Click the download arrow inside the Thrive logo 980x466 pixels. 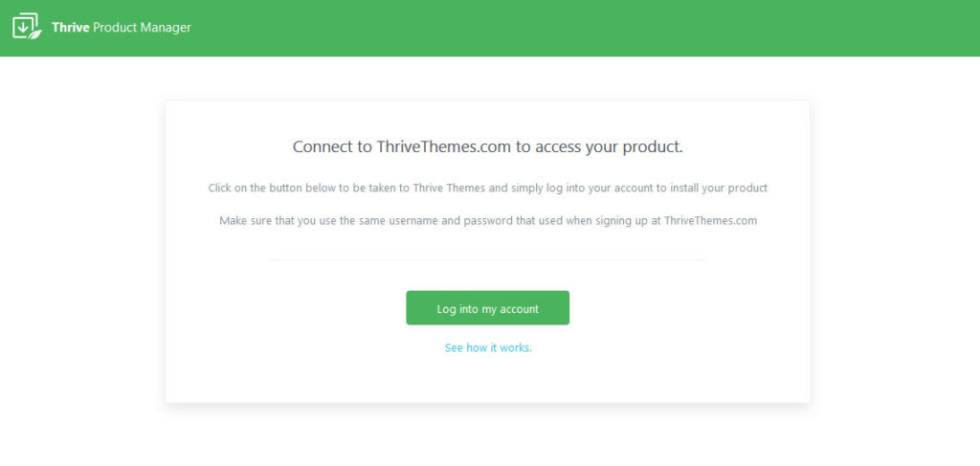pos(23,27)
